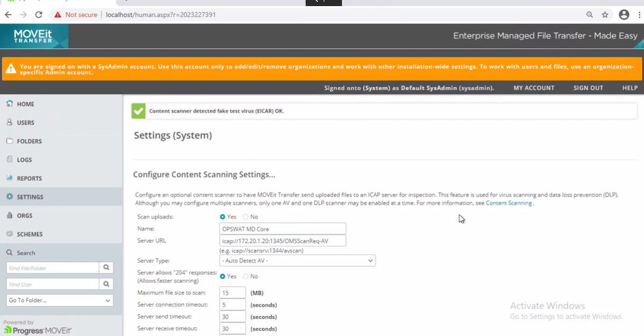Edit the Maximum file size field
644x336 pixels.
click(x=232, y=293)
